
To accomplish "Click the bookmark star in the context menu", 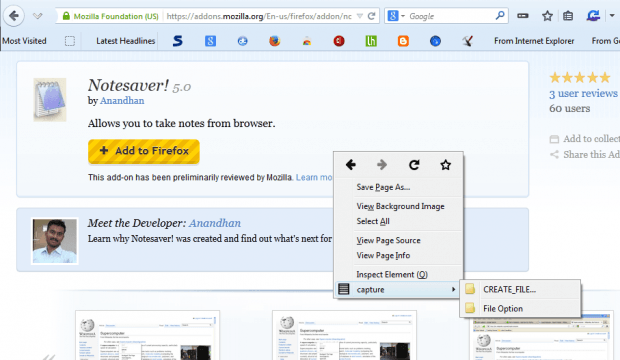I will tap(446, 165).
